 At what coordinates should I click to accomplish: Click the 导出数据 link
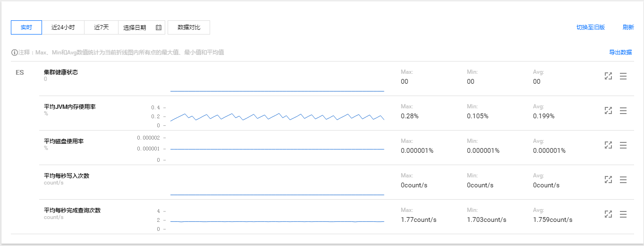click(x=620, y=53)
